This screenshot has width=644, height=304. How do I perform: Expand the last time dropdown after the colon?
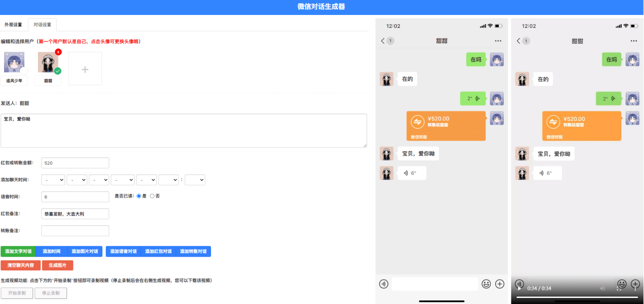click(195, 180)
